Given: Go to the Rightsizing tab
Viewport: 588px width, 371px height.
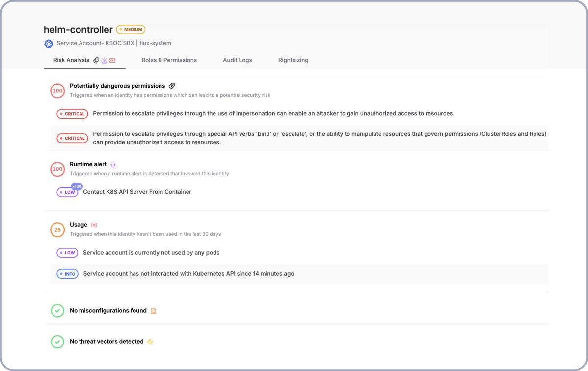Looking at the screenshot, I should click(x=293, y=60).
